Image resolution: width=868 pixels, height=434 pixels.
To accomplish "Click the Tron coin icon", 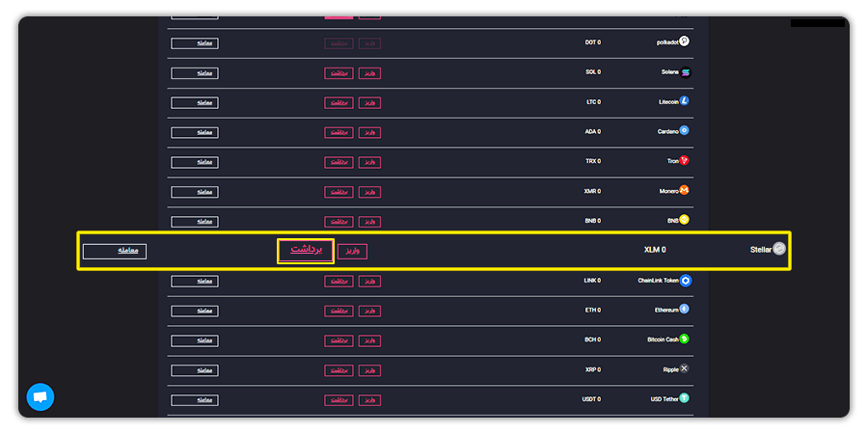I will 684,160.
